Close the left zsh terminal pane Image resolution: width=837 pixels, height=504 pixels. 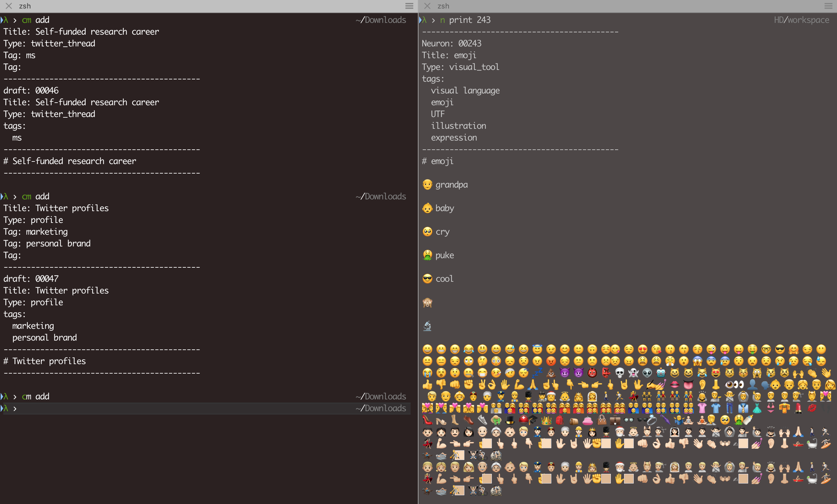tap(9, 6)
